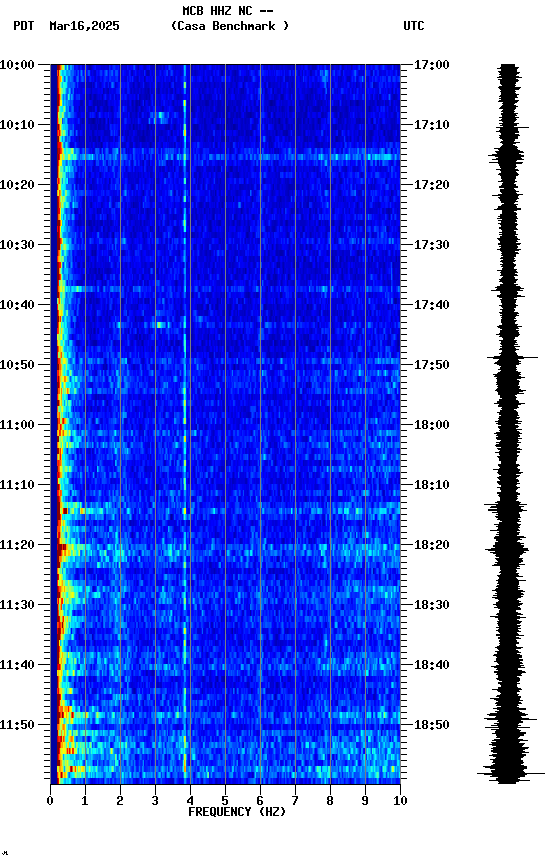
Task: Click the '11:00' PDT time label
Action: coord(17,425)
